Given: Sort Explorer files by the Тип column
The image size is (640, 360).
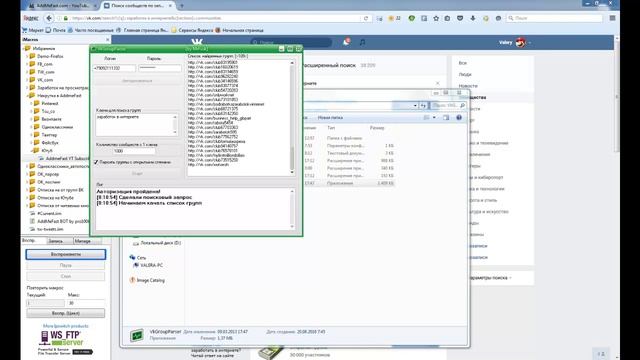Looking at the screenshot, I should click(331, 128).
